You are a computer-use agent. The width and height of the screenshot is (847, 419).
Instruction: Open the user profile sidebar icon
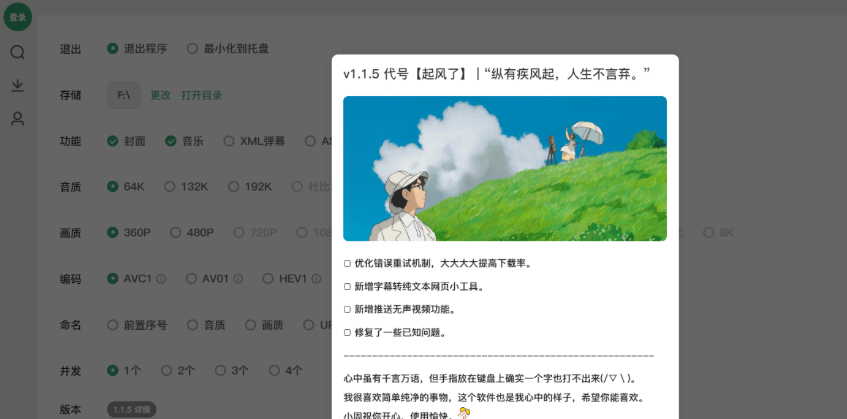click(x=18, y=119)
